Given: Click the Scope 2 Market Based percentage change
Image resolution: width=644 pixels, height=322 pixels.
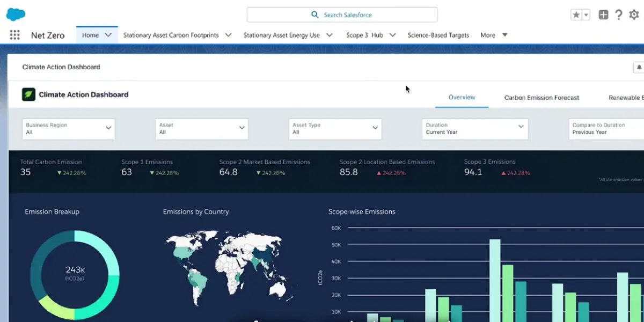Looking at the screenshot, I should pyautogui.click(x=271, y=173).
